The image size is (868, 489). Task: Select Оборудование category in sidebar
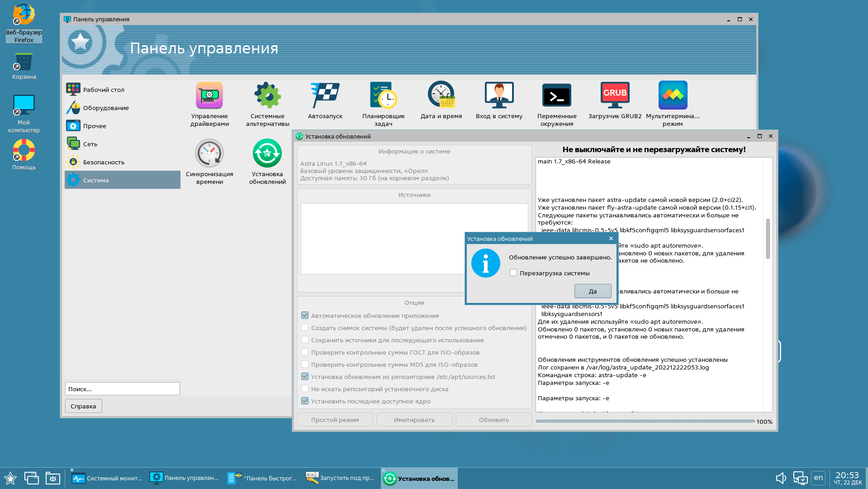coord(123,108)
